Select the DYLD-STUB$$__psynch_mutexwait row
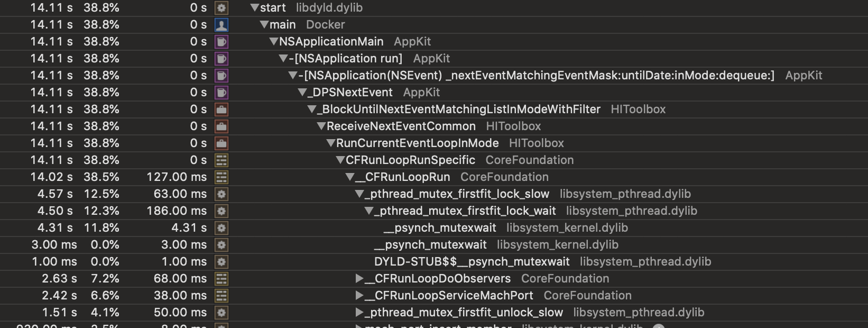 [x=434, y=262]
